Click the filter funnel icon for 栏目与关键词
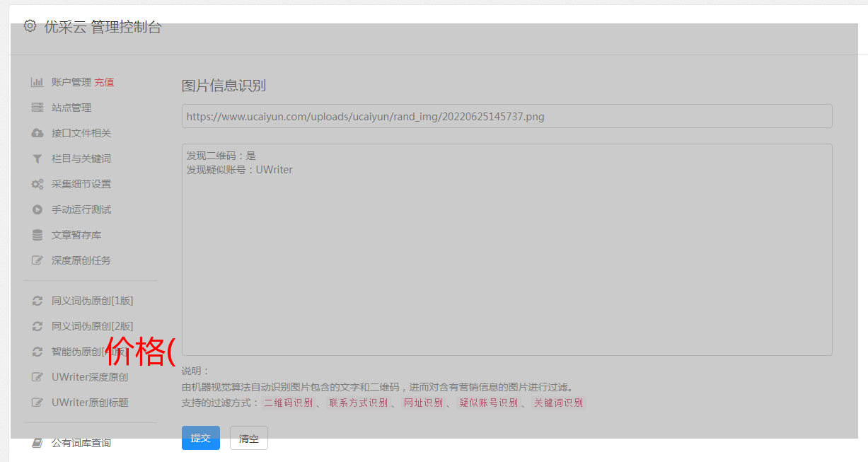This screenshot has height=462, width=868. click(37, 158)
